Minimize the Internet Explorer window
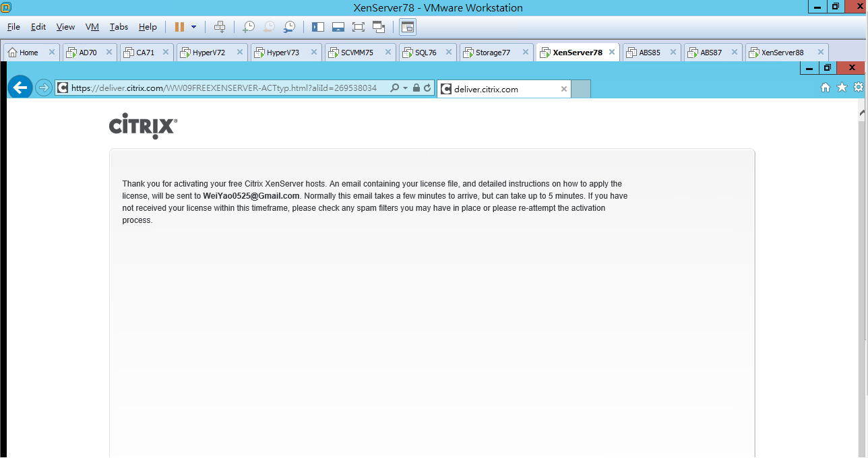868x458 pixels. pos(809,68)
